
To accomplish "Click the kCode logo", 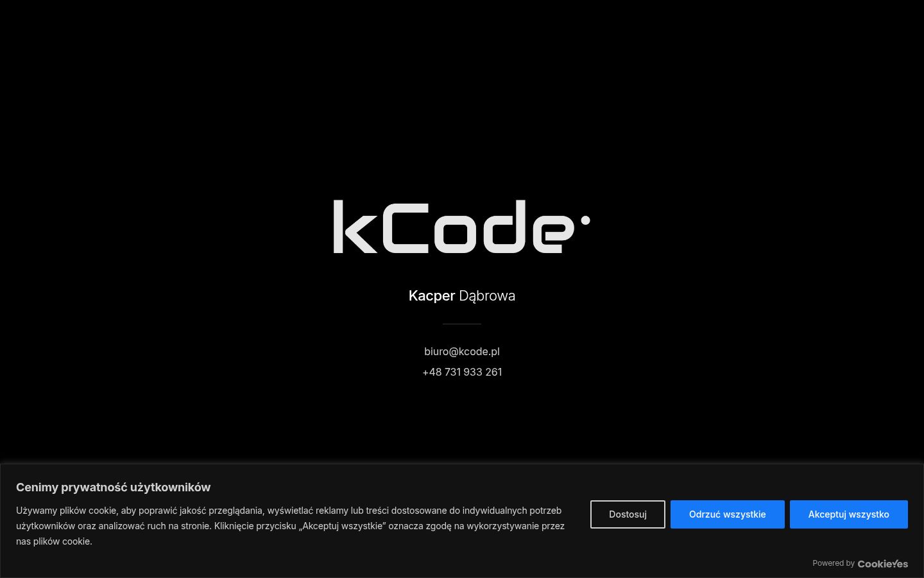I will click(x=461, y=227).
